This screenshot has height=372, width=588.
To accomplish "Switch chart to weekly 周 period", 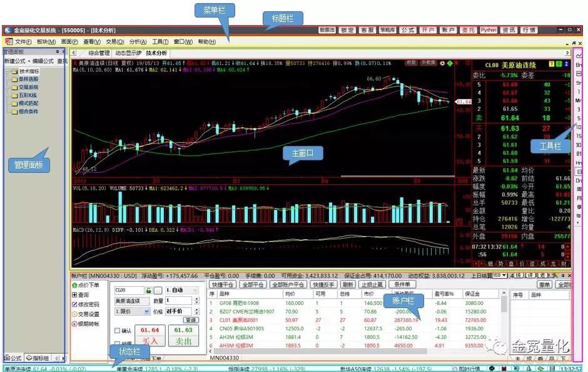I will pos(579,189).
